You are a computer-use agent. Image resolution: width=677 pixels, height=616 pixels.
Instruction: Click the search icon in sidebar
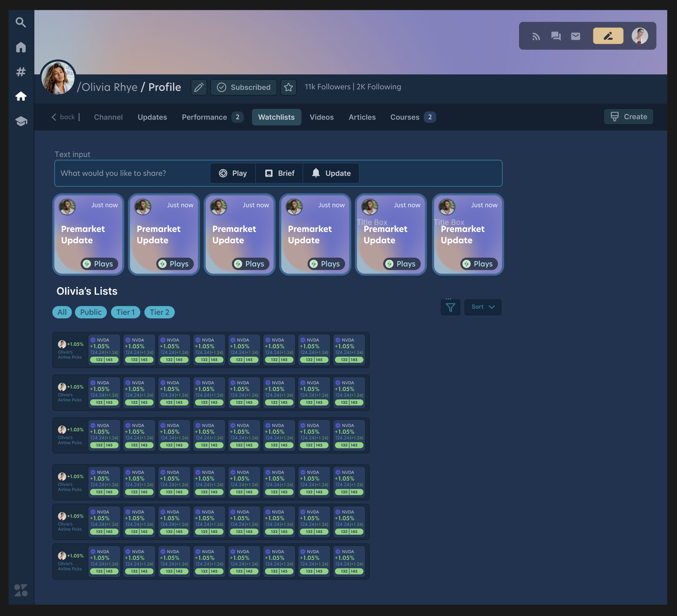click(21, 22)
